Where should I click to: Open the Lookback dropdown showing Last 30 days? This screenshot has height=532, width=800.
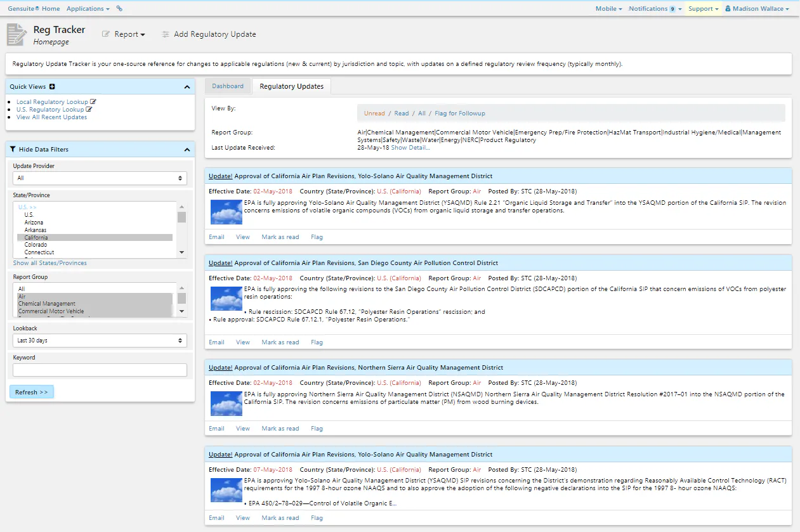(100, 340)
